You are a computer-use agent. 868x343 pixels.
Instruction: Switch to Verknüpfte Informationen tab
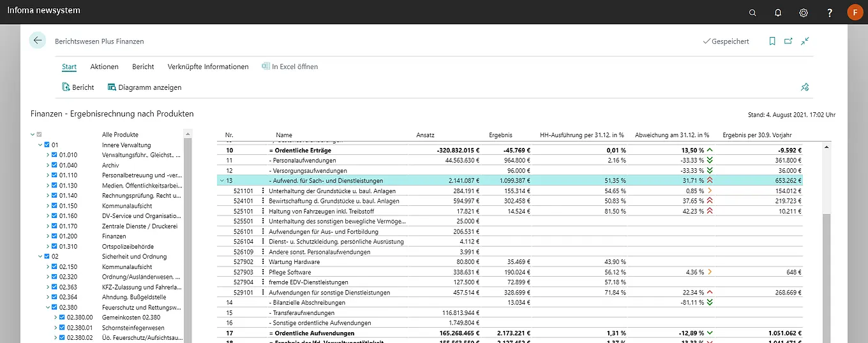tap(208, 67)
